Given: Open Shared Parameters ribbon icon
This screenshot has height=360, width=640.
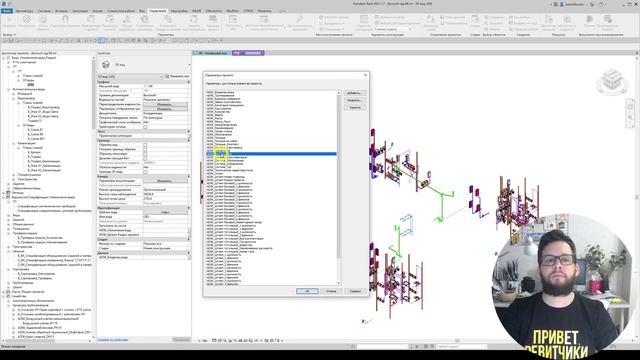Looking at the screenshot, I should [127, 19].
